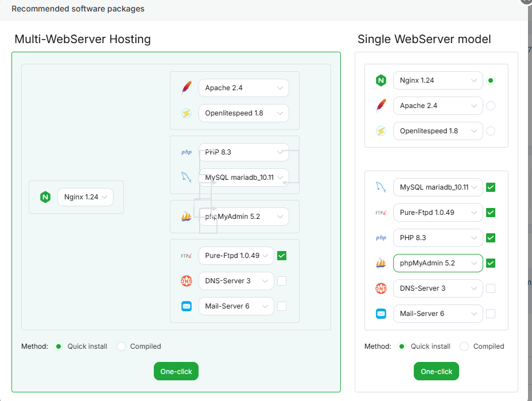Click the DNS-Server icon in Single WebServer panel

pos(381,288)
